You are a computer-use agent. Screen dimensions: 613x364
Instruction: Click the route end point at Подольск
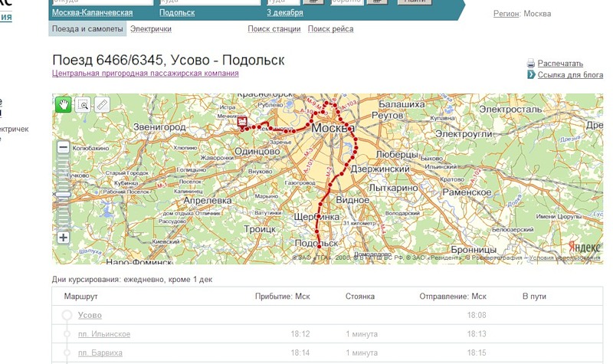click(319, 246)
